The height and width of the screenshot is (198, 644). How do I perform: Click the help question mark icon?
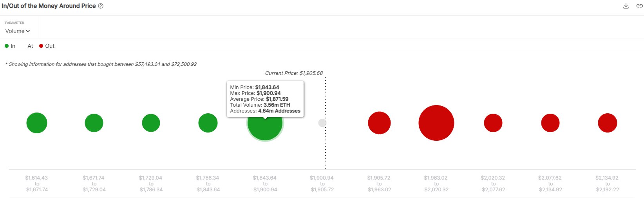click(101, 6)
